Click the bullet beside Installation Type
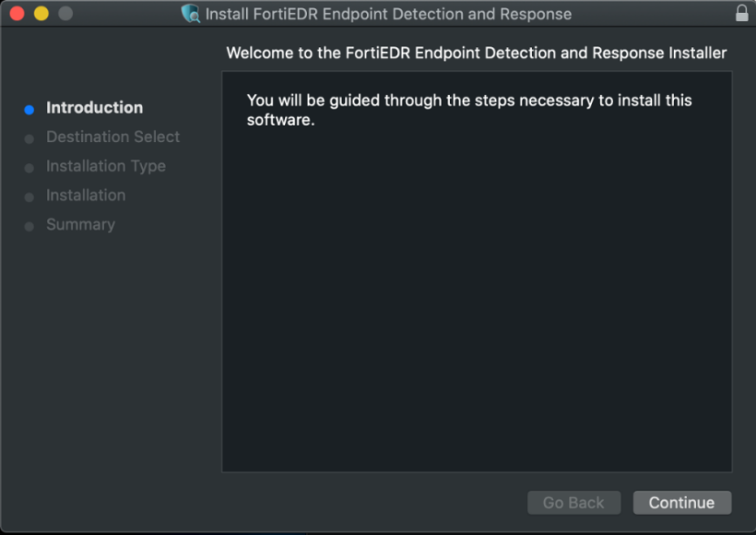Viewport: 756px width, 535px height. (x=29, y=168)
